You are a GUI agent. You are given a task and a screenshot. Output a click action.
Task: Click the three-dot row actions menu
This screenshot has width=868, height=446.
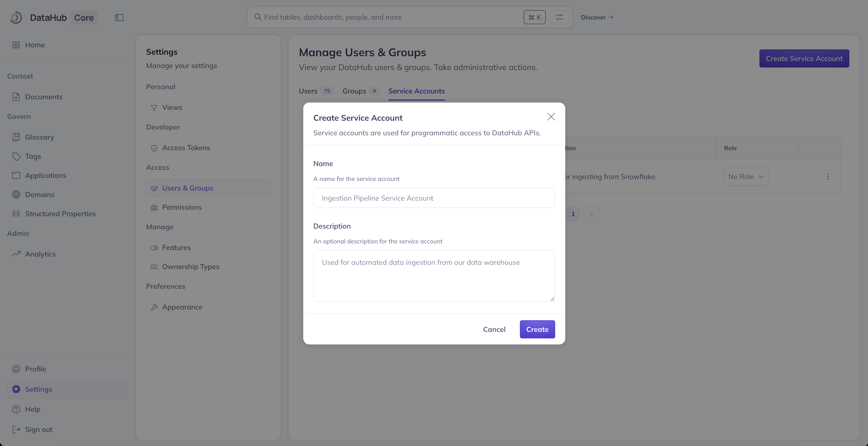[828, 177]
